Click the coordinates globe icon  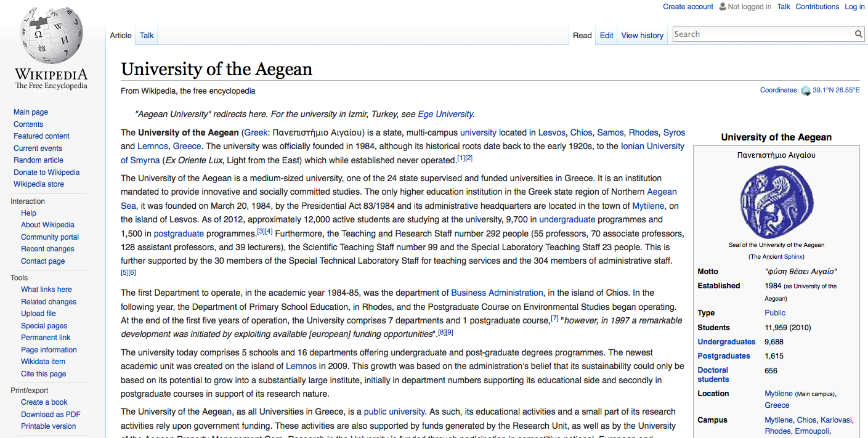[806, 91]
